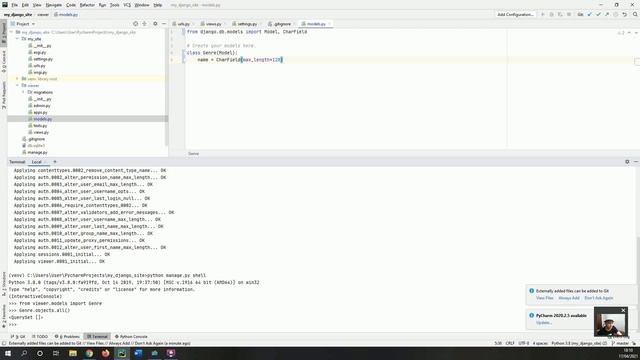The width and height of the screenshot is (640, 360).
Task: Collapse the viewer folder
Action: [x=18, y=86]
